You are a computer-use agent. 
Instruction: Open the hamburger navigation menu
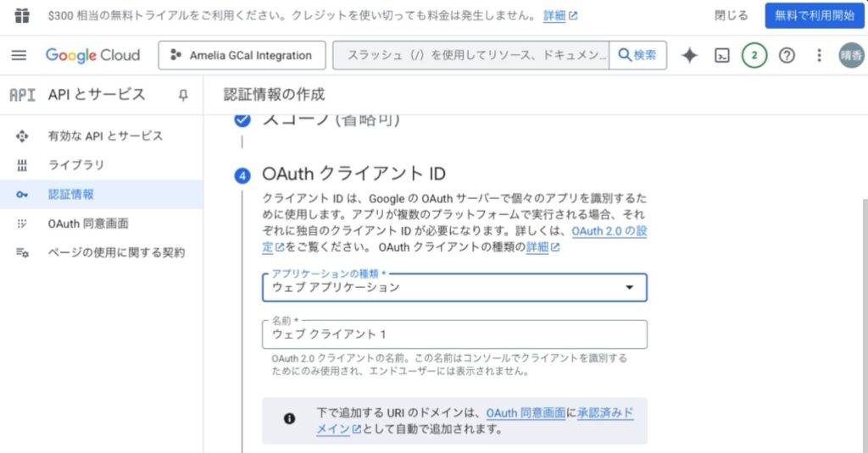coord(19,55)
